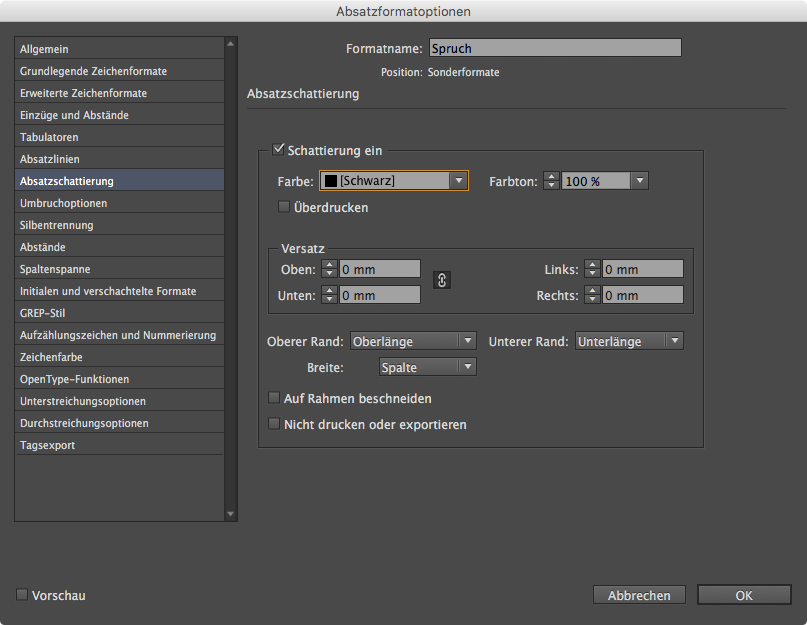Click the Farbton 100 % field
Image resolution: width=807 pixels, height=625 pixels.
tap(596, 181)
